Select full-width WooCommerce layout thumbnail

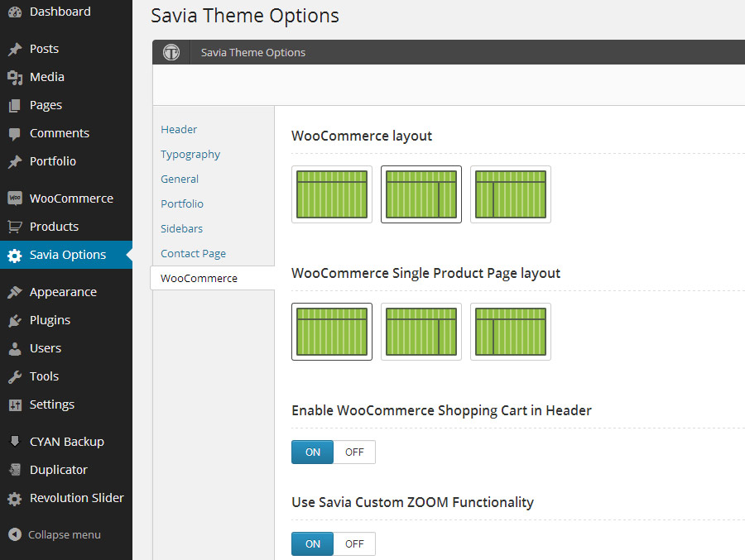[332, 194]
